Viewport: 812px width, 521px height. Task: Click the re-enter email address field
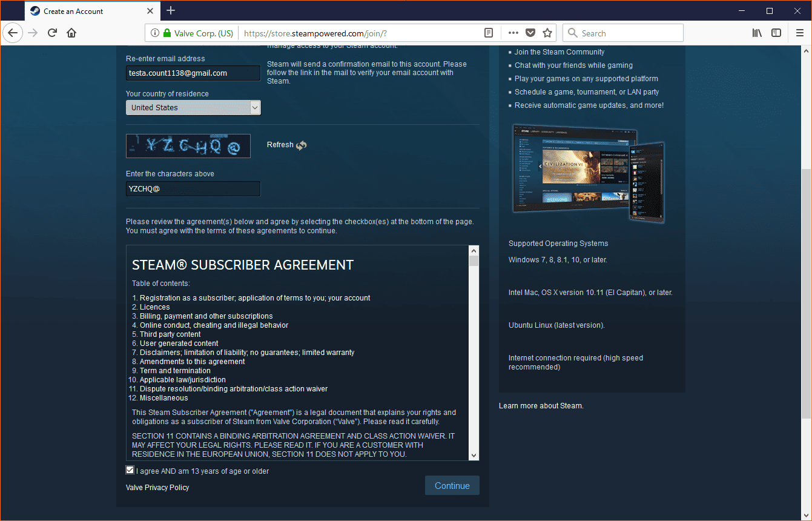pyautogui.click(x=193, y=73)
